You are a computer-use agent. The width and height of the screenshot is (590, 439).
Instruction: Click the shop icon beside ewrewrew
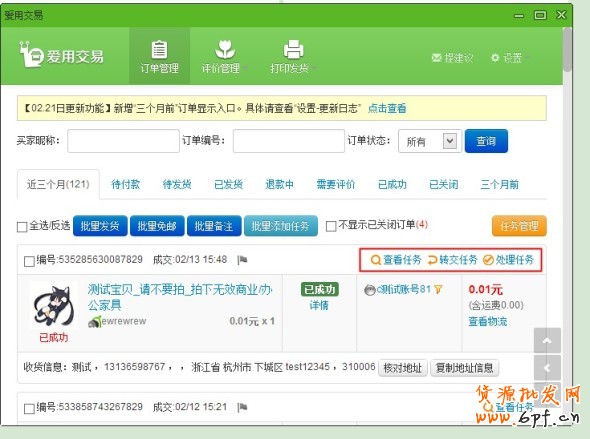click(95, 322)
